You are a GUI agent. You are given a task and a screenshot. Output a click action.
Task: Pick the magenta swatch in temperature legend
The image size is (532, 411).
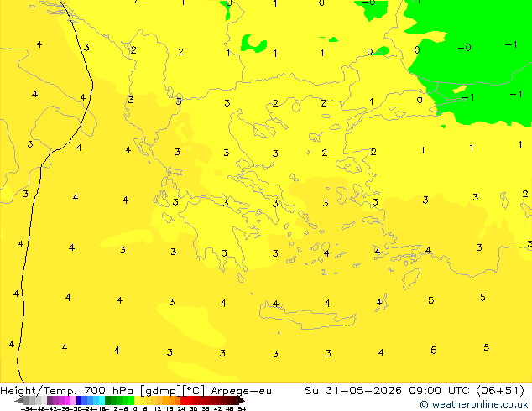pos(67,400)
